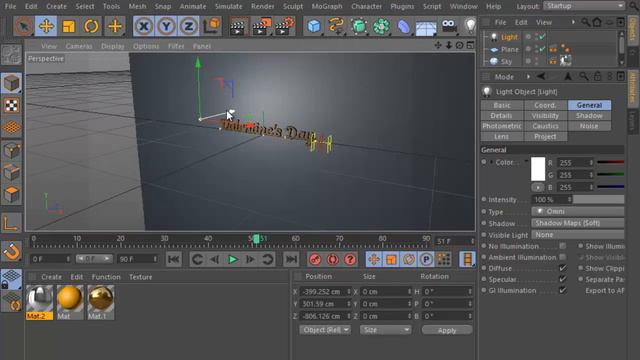Open the Spline pen tools
The height and width of the screenshot is (360, 640).
click(x=336, y=26)
